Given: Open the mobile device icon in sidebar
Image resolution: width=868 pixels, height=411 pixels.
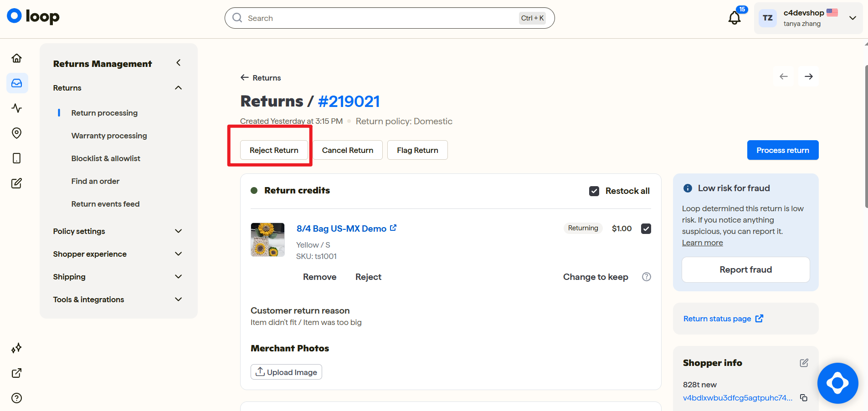Looking at the screenshot, I should [17, 158].
